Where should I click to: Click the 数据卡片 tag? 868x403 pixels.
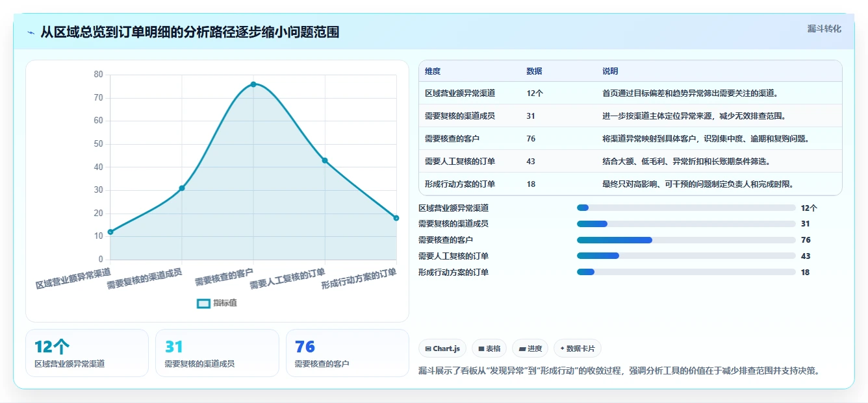coord(578,348)
